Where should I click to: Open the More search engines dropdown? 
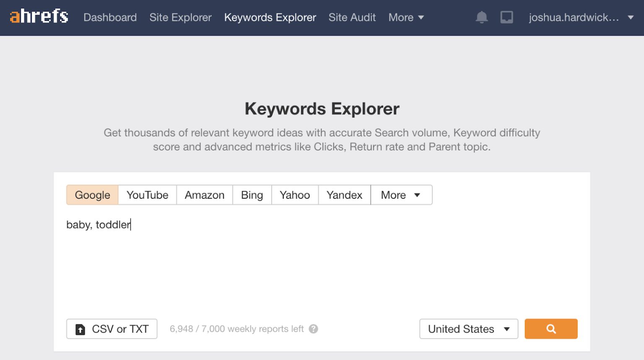[x=401, y=195]
